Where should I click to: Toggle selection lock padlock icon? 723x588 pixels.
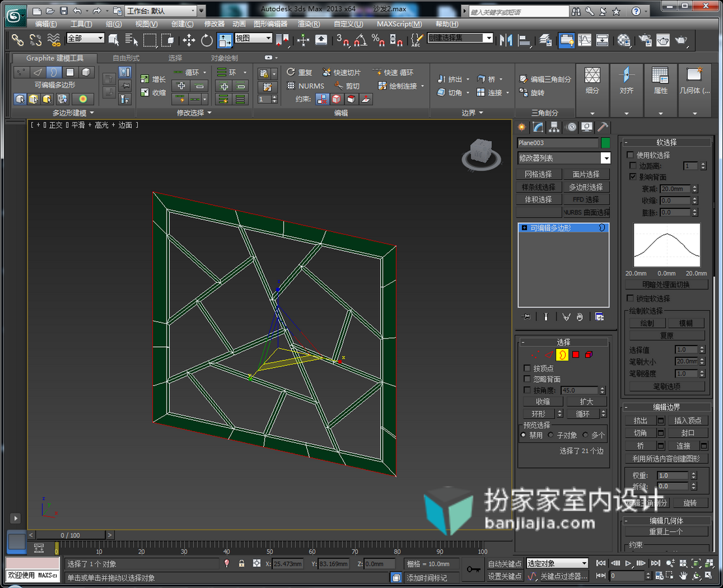241,564
